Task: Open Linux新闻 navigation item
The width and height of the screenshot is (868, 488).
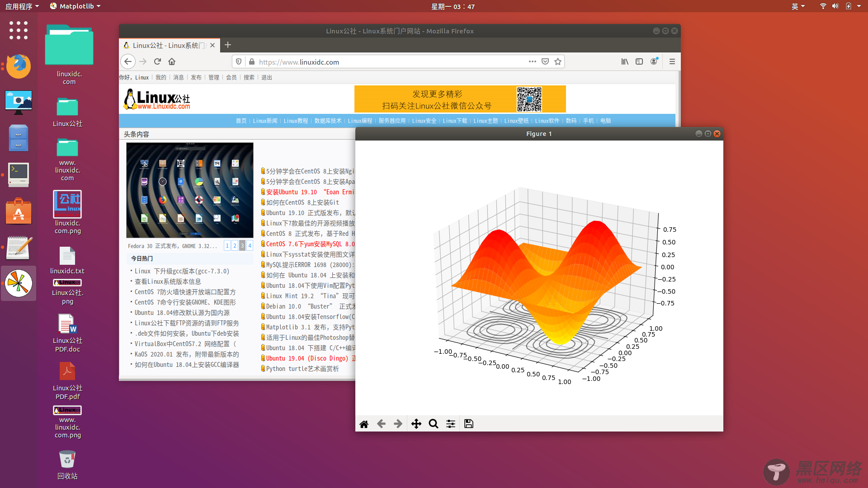Action: pos(265,121)
